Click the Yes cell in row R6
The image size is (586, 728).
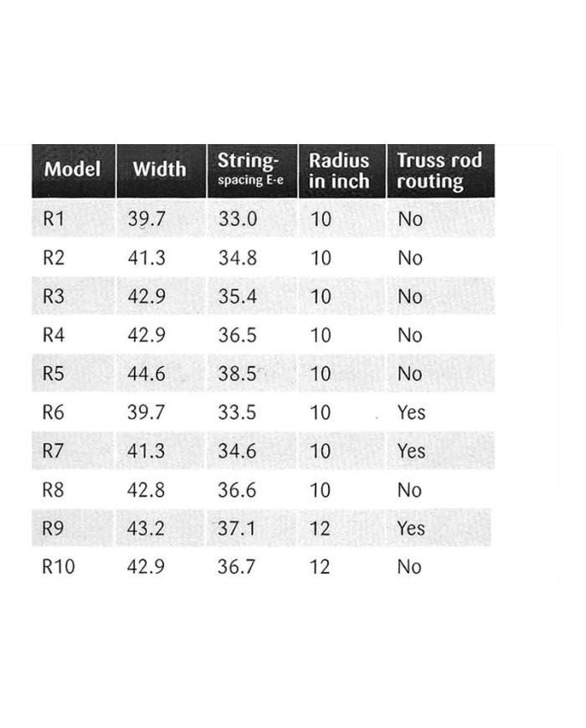(411, 412)
